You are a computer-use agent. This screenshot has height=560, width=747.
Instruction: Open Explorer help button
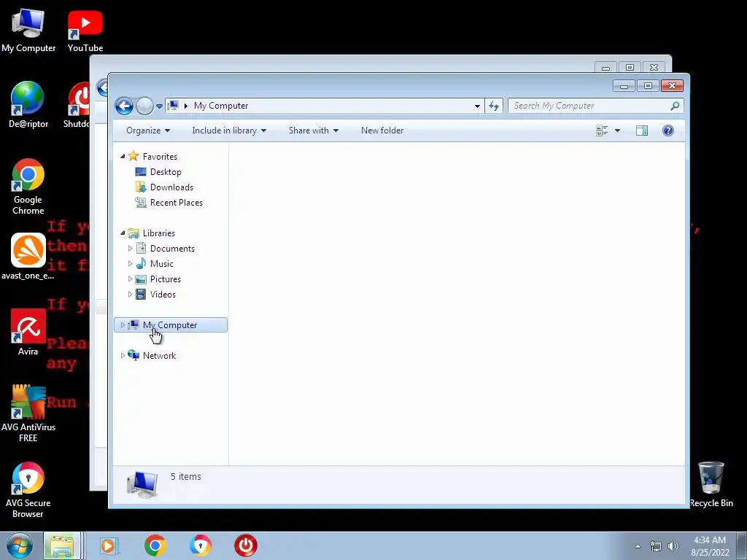pos(668,131)
